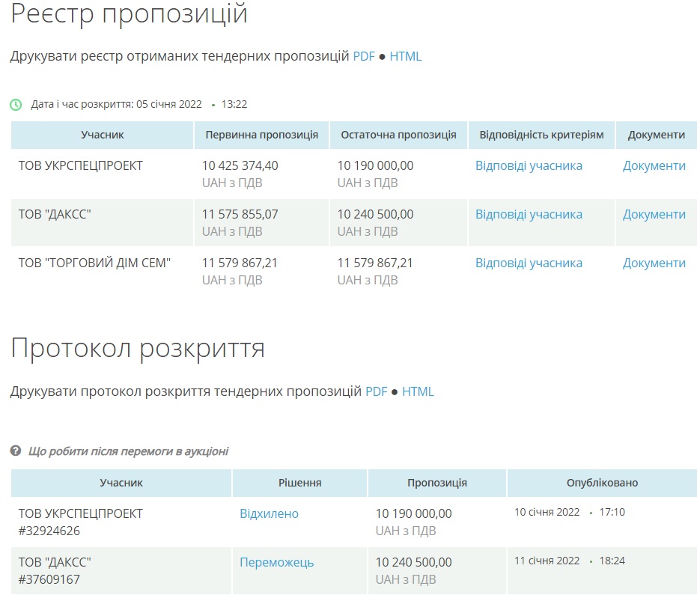
Task: Open HTML of disclosure protocol
Action: click(418, 391)
